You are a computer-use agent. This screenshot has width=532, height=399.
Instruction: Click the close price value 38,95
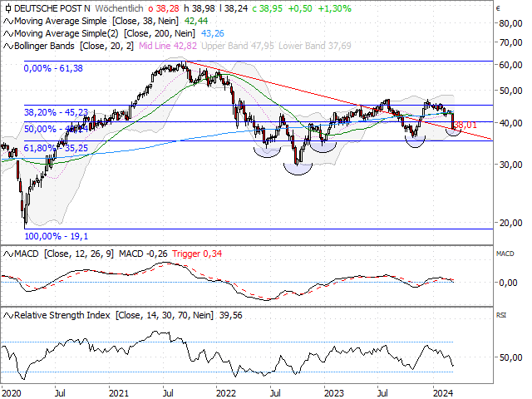(x=270, y=8)
